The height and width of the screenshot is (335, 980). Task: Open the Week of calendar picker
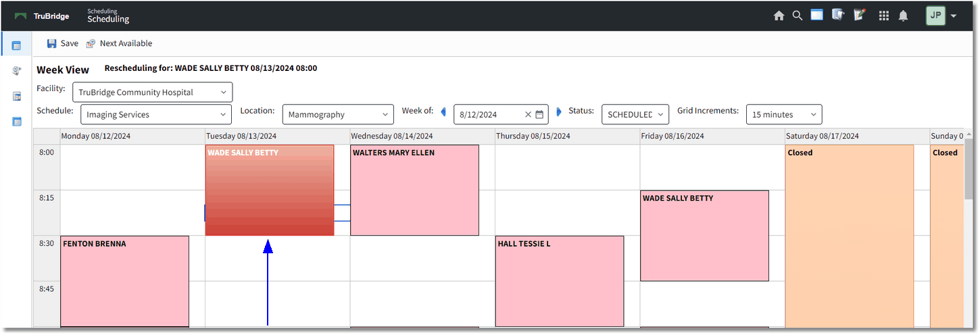click(539, 115)
